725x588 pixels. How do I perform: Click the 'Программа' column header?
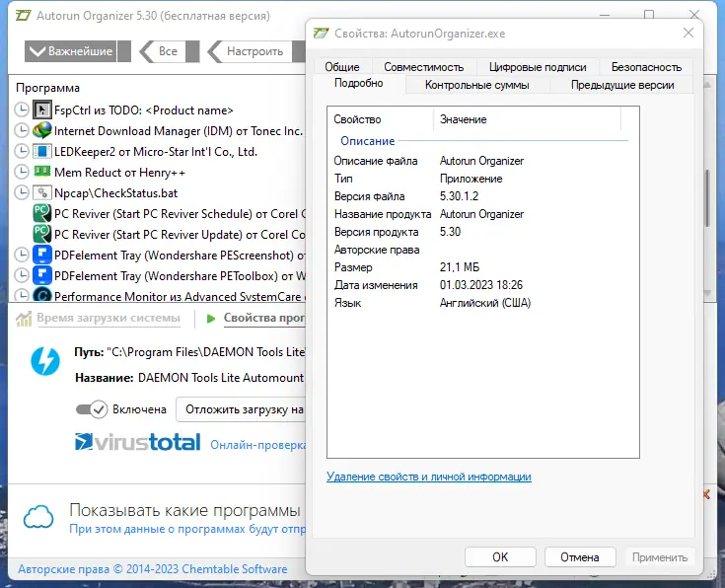(47, 88)
